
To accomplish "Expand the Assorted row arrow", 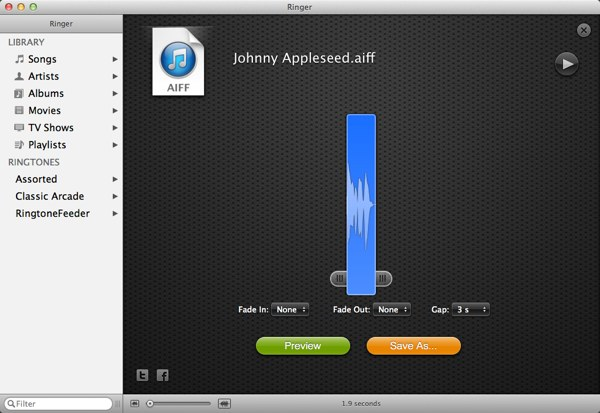I will coord(115,179).
